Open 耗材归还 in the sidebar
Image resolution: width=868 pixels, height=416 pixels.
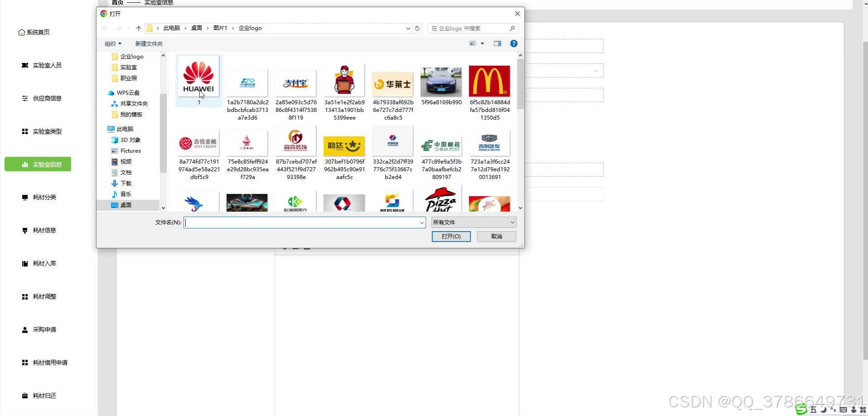pyautogui.click(x=39, y=396)
